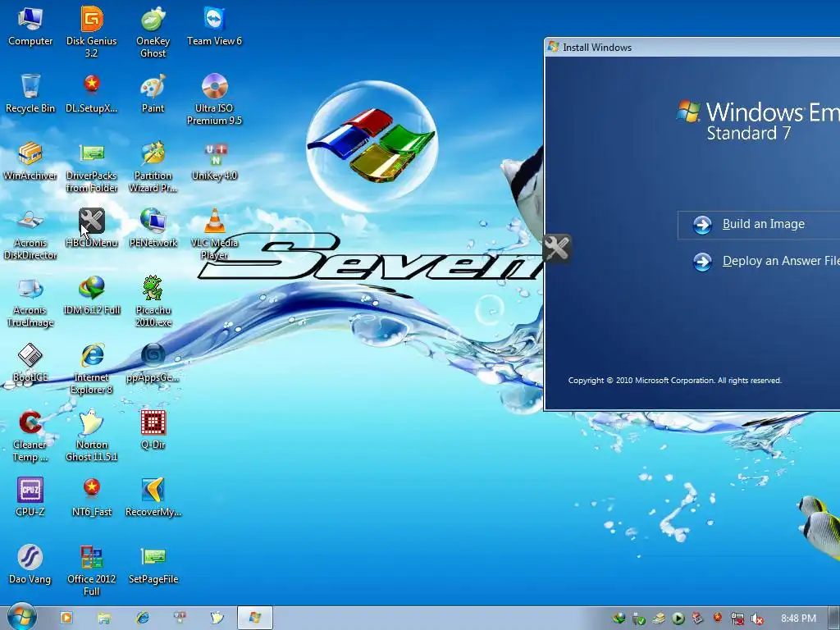Image resolution: width=840 pixels, height=630 pixels.
Task: Open the network tray icon
Action: pos(737,619)
